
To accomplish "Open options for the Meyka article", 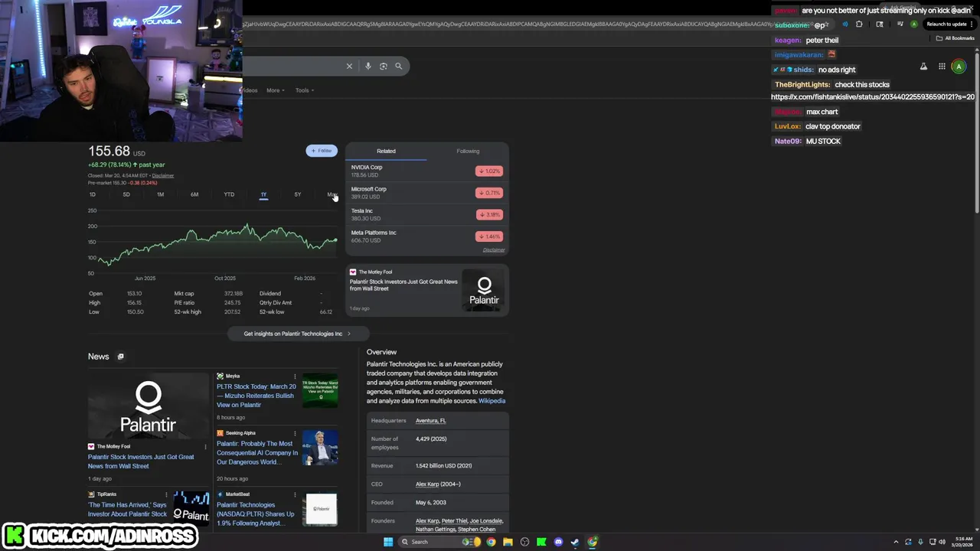I will click(295, 376).
